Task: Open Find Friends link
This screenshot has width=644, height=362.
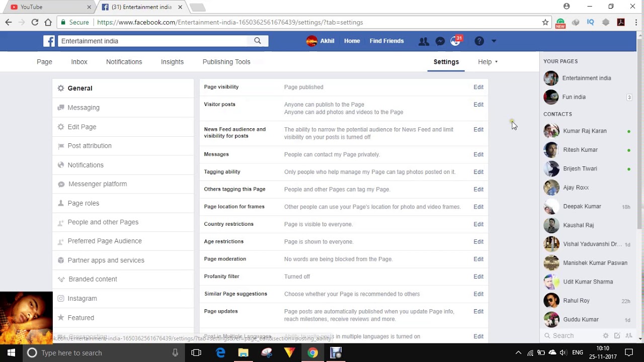Action: (386, 41)
